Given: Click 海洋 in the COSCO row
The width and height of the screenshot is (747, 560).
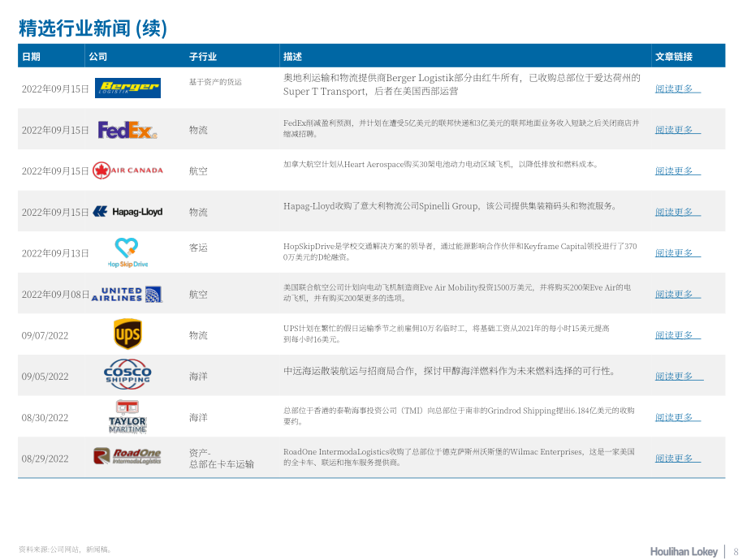Looking at the screenshot, I should tap(198, 377).
